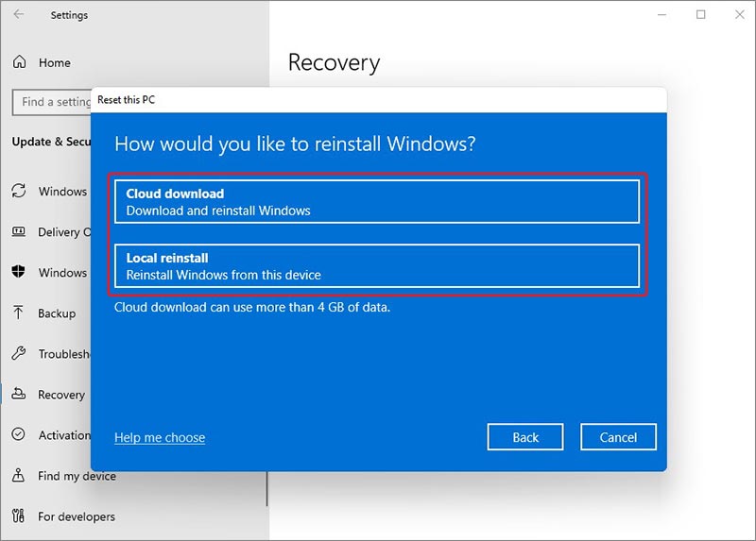The image size is (756, 541).
Task: Click the Recovery page heading
Action: point(334,63)
